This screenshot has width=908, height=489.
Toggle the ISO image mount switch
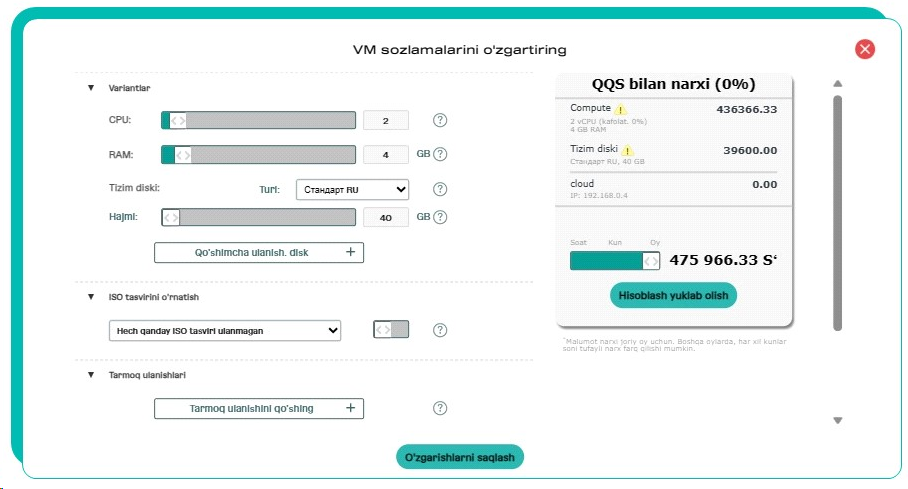pyautogui.click(x=391, y=330)
